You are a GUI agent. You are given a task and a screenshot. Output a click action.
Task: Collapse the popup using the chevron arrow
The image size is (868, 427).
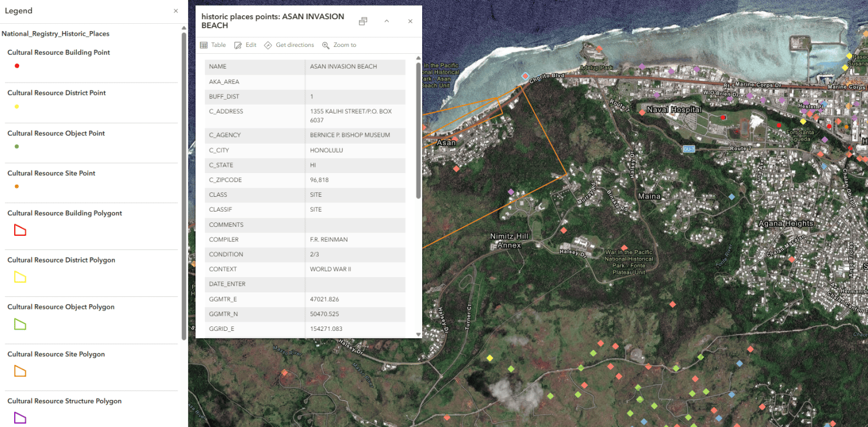point(387,21)
